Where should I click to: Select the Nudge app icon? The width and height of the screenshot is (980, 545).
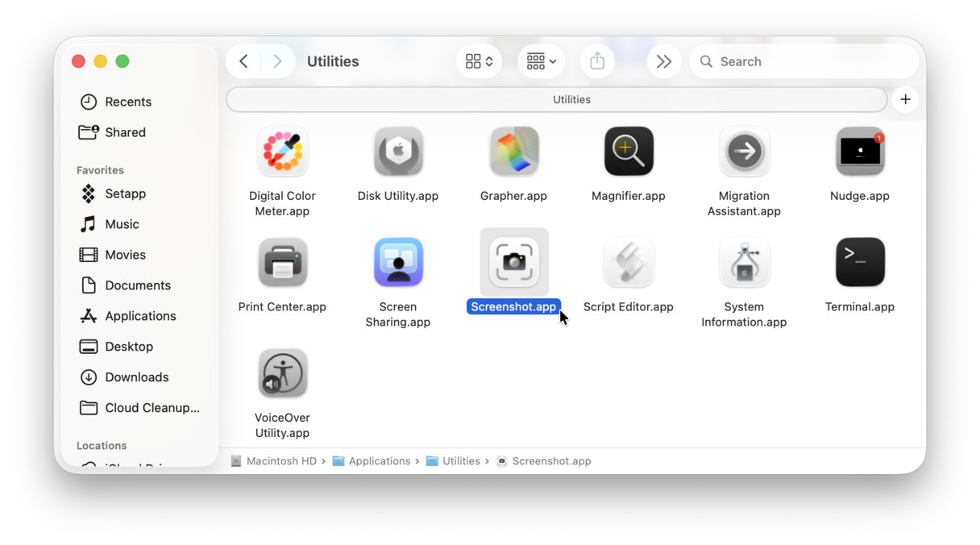860,152
